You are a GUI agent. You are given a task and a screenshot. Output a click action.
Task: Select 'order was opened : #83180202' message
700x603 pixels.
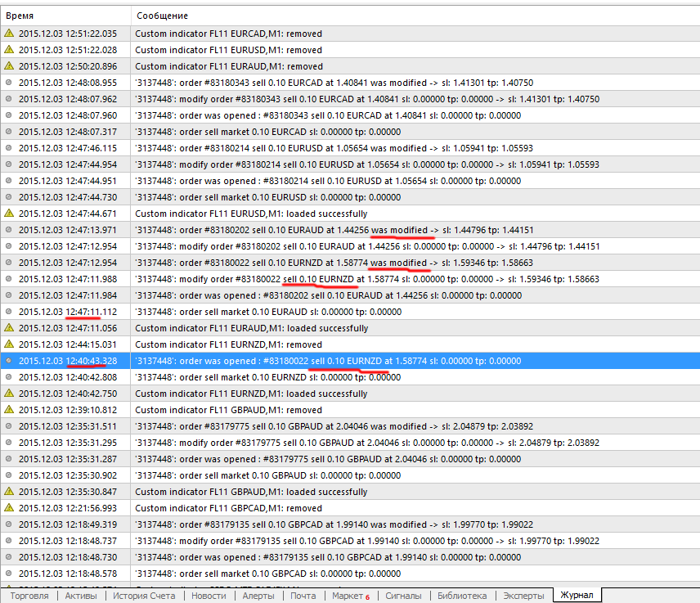coord(328,295)
